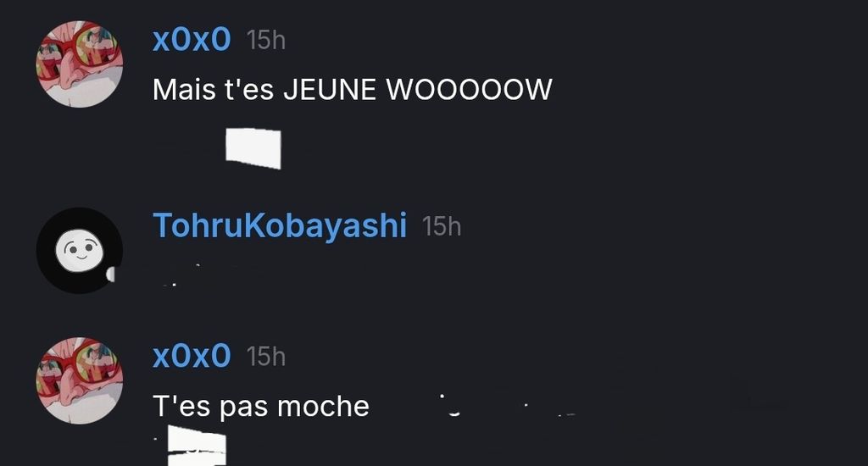Click the word Mais in the first message
Screen dimensions: 868x466
pos(184,90)
